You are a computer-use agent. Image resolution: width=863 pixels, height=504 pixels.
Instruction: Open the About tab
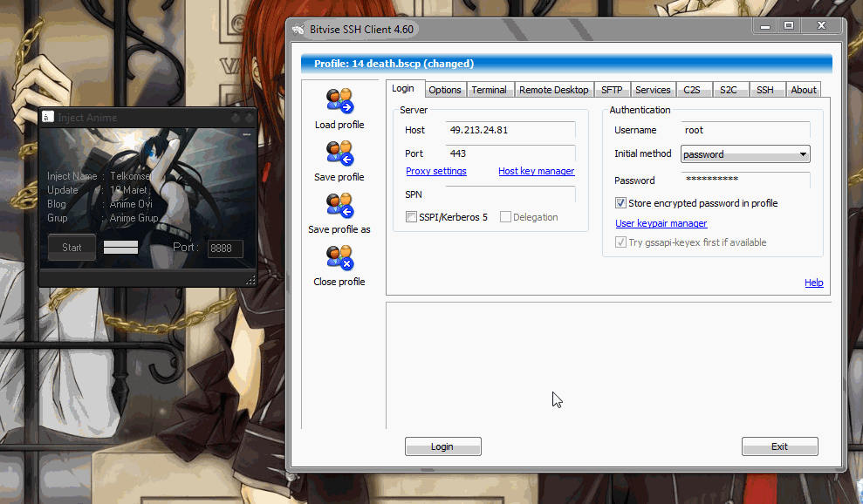coord(803,90)
